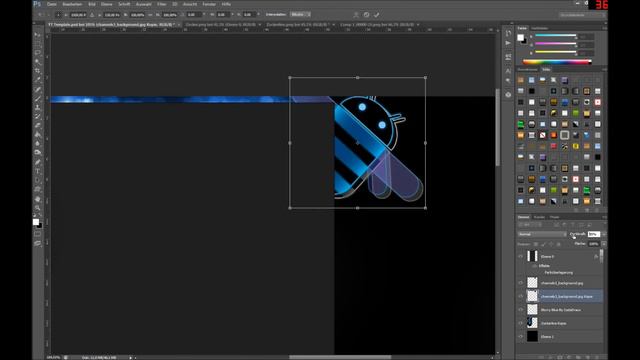Hide the Zockerline Kopie layer
This screenshot has width=640, height=360.
pyautogui.click(x=520, y=323)
